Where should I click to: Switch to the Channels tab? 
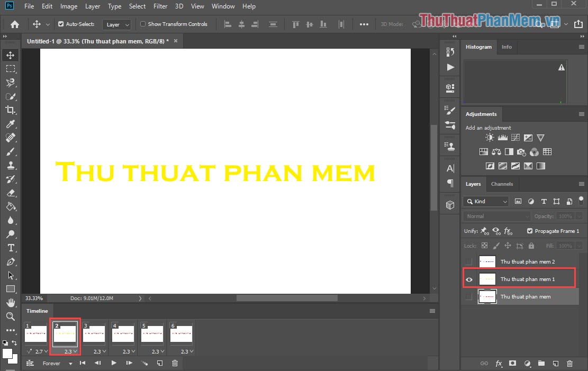tap(502, 184)
